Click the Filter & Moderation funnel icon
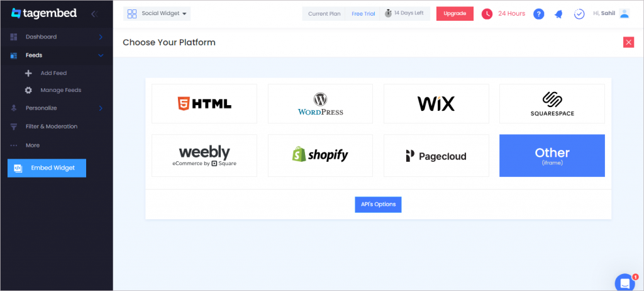This screenshot has height=291, width=644. (x=14, y=127)
